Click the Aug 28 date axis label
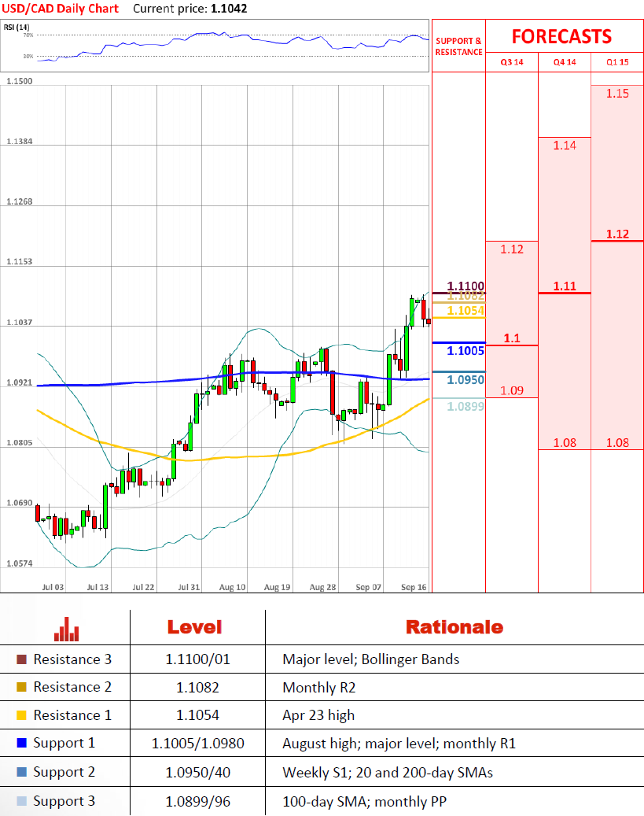The width and height of the screenshot is (644, 816). pyautogui.click(x=322, y=587)
